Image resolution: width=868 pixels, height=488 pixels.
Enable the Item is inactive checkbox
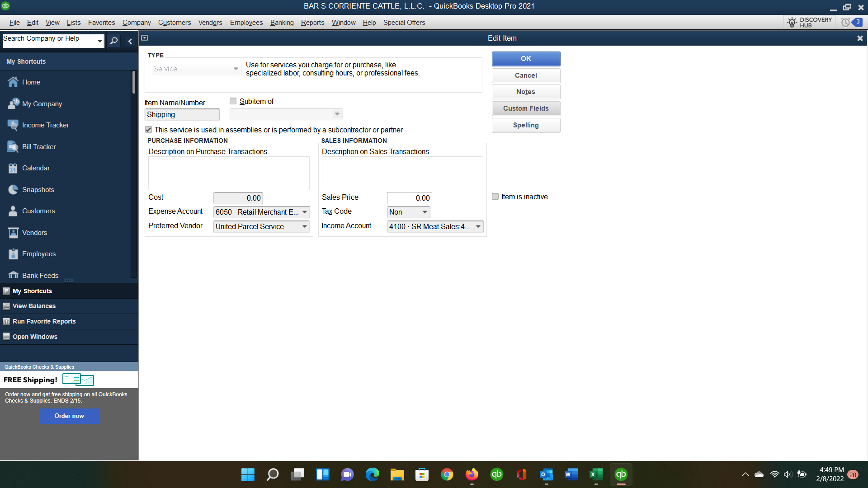tap(495, 197)
